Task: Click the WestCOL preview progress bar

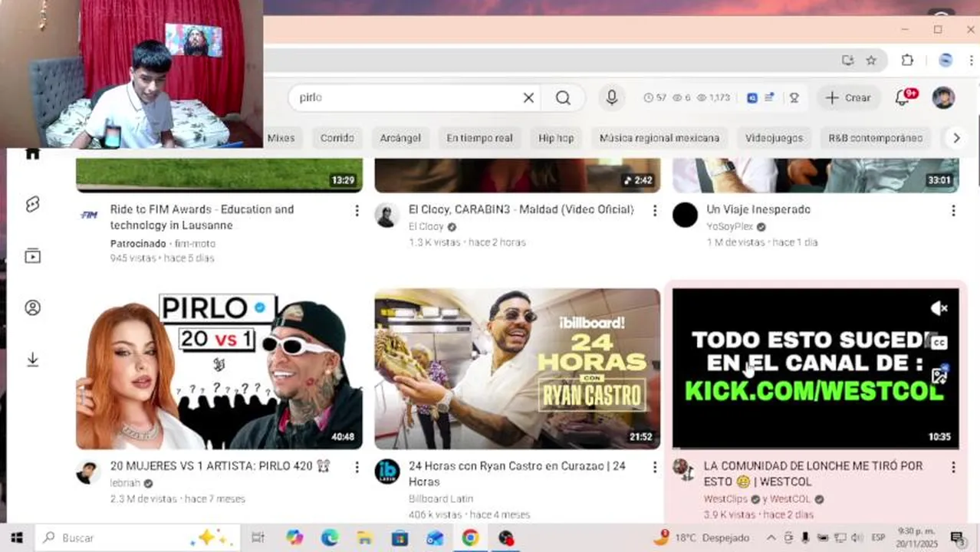Action: (815, 448)
